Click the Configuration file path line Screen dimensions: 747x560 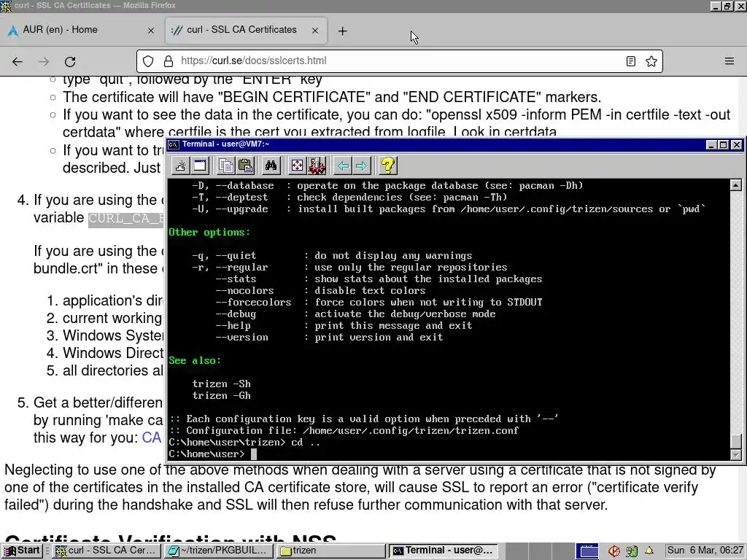click(344, 430)
